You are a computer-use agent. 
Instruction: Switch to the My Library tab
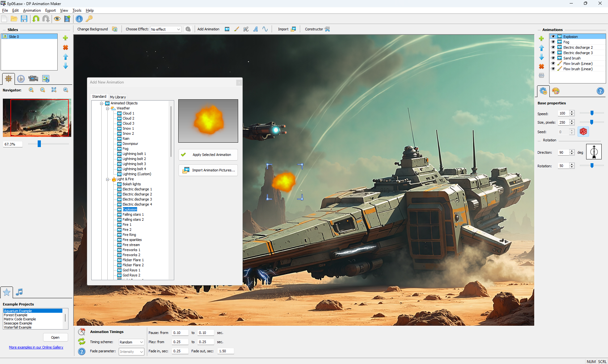118,97
